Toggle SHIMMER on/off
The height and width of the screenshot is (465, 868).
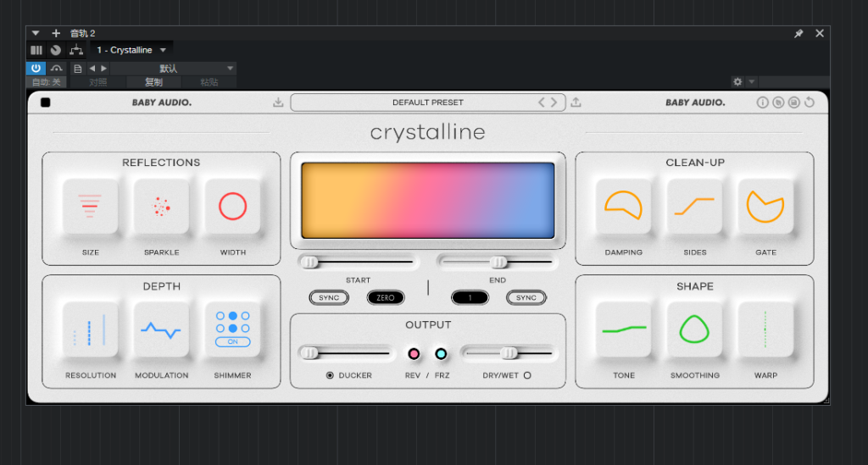(232, 341)
